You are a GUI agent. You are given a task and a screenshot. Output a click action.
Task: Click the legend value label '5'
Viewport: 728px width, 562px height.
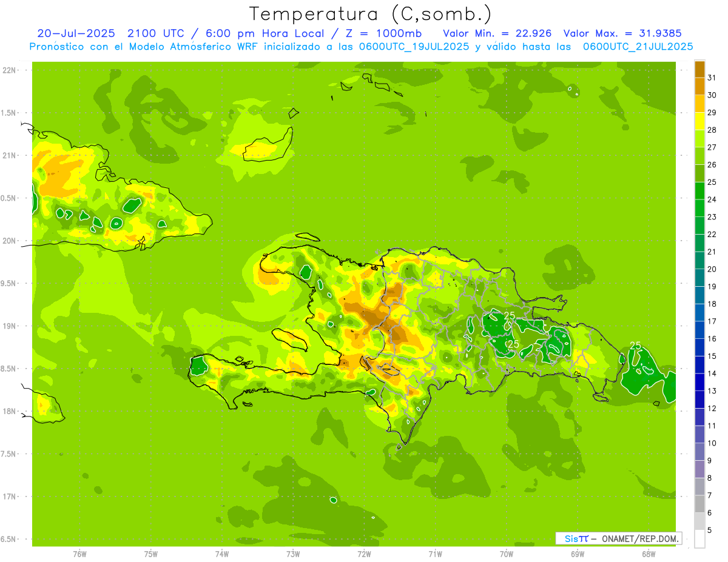pos(709,530)
